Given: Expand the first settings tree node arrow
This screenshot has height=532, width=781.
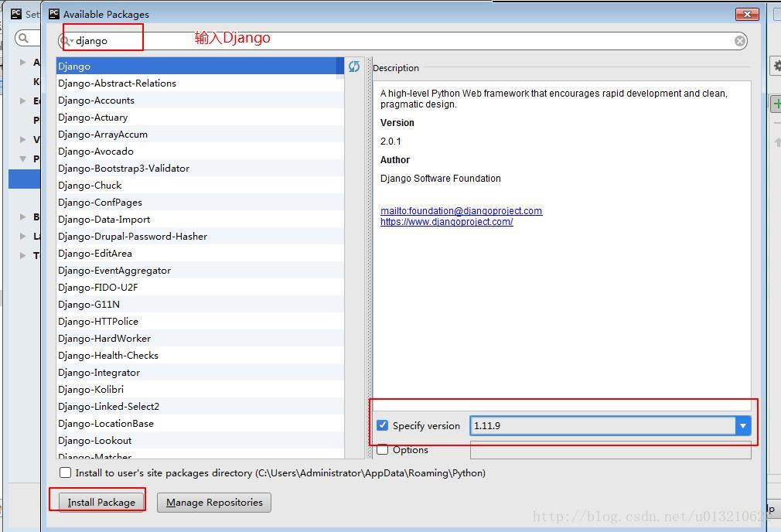Looking at the screenshot, I should click(22, 63).
